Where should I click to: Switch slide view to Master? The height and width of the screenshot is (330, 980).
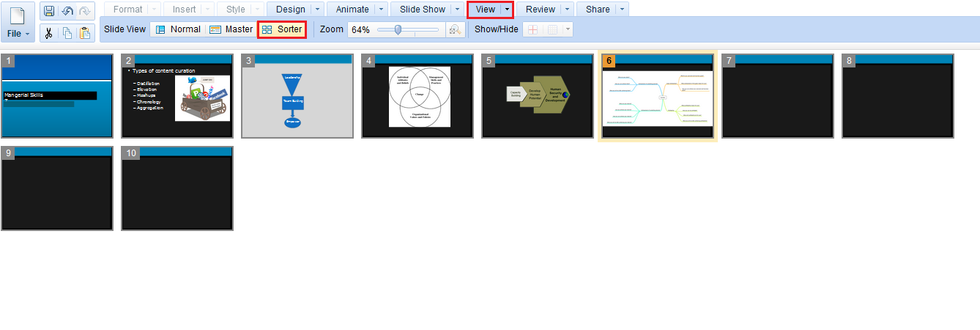pyautogui.click(x=231, y=29)
